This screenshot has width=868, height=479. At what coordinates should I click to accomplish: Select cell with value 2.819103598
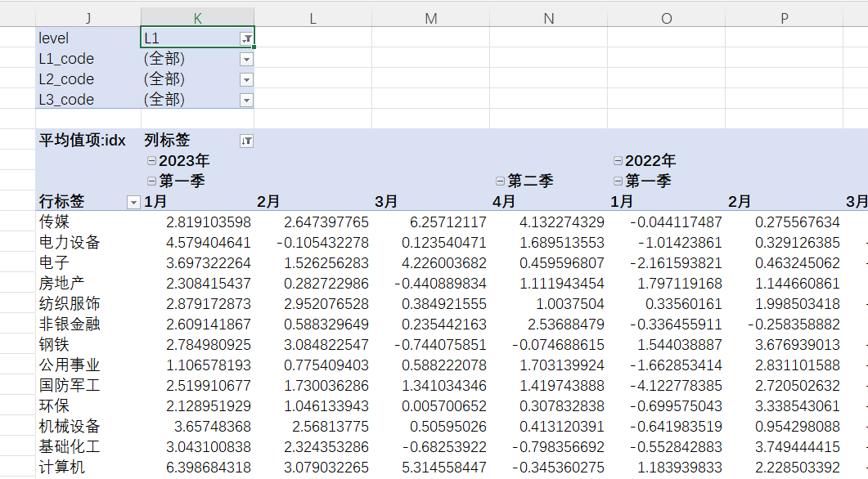click(198, 222)
